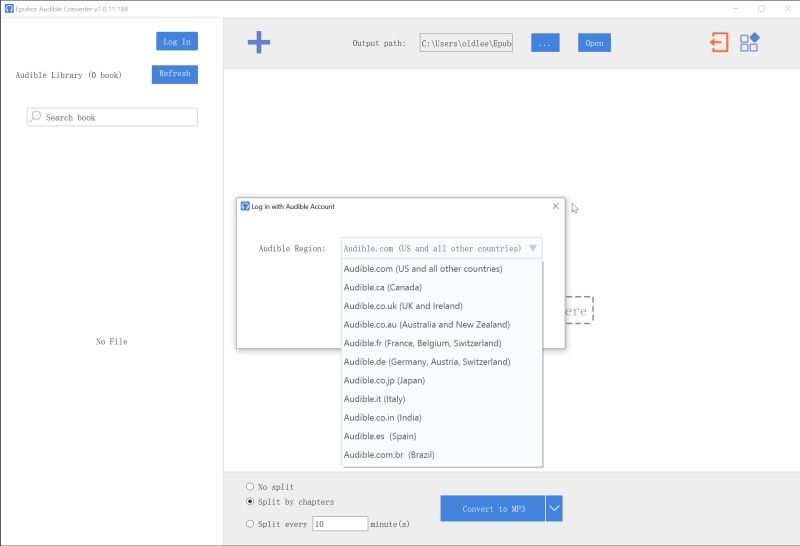Click the login dialog headphone icon
Viewport: 800px width, 546px height.
[245, 206]
